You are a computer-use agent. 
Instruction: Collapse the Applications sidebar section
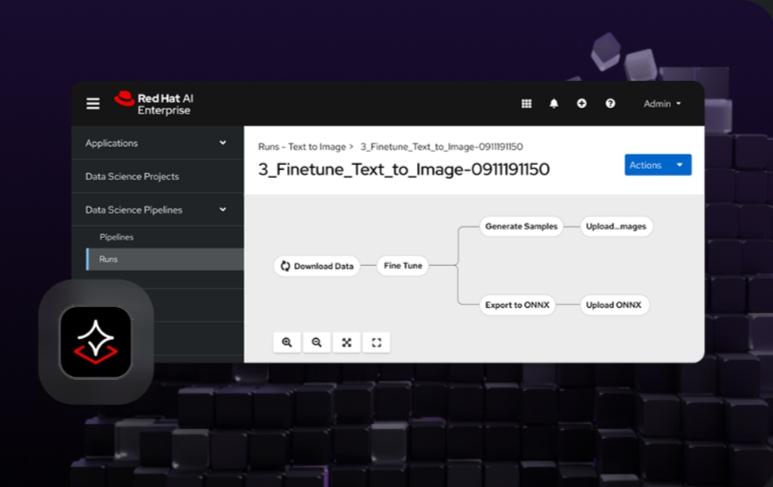[222, 143]
